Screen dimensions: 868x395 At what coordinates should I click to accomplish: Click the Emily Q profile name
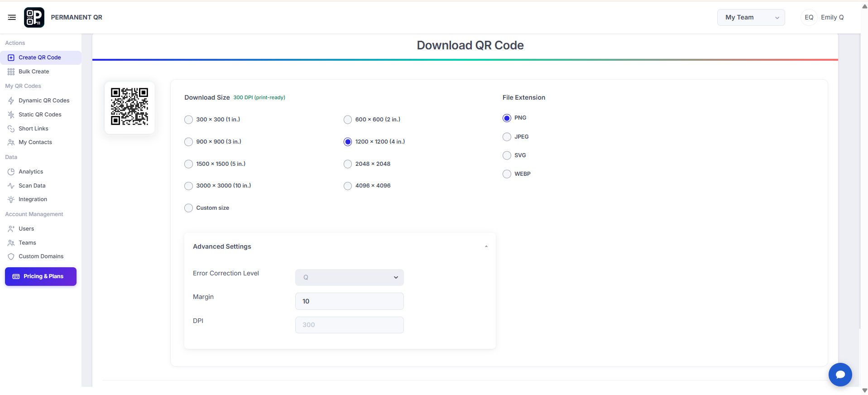click(832, 17)
